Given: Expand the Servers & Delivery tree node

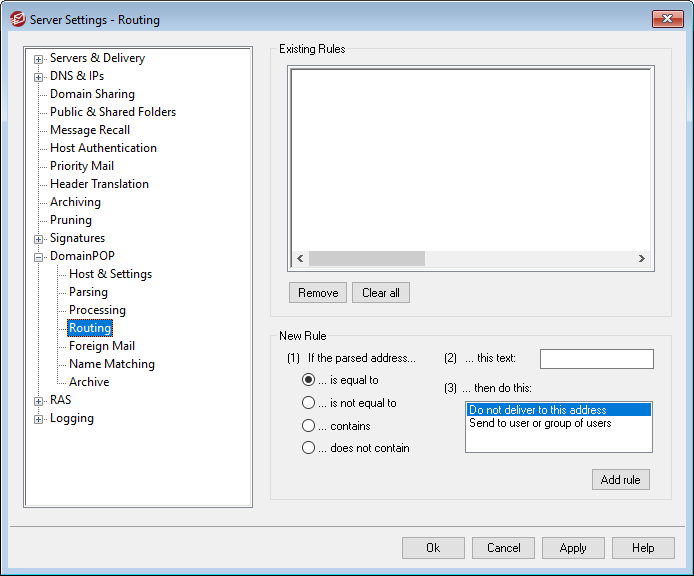Looking at the screenshot, I should pyautogui.click(x=39, y=59).
